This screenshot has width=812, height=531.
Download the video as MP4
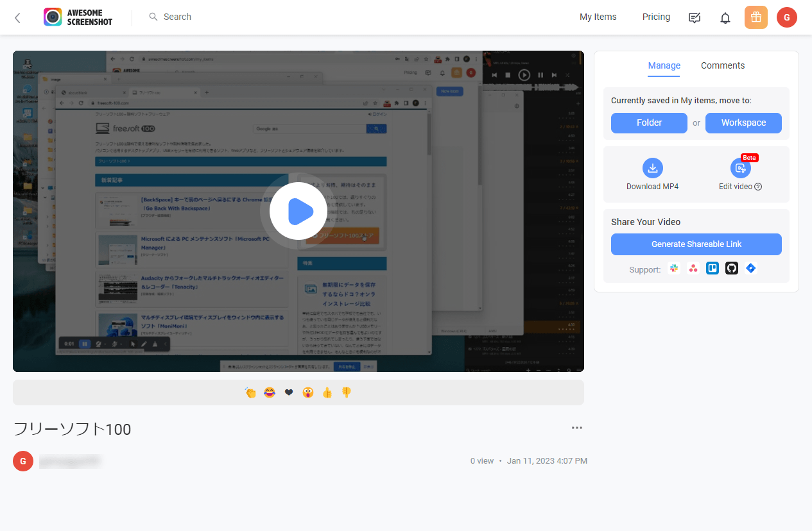pyautogui.click(x=653, y=174)
